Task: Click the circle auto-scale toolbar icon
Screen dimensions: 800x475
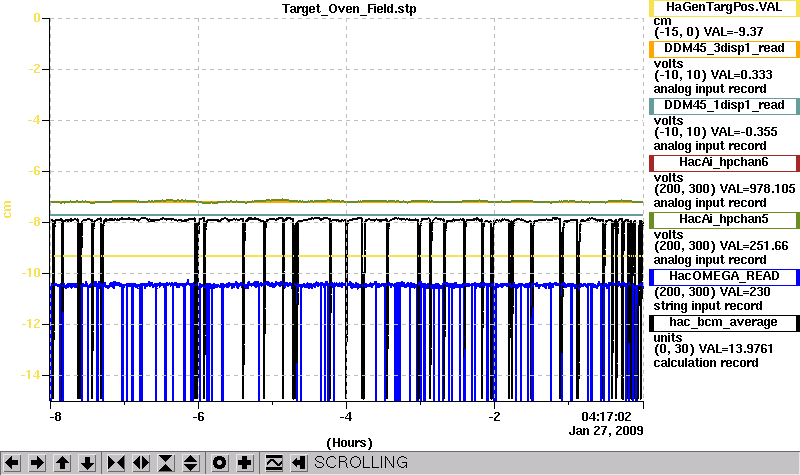Action: [x=219, y=463]
